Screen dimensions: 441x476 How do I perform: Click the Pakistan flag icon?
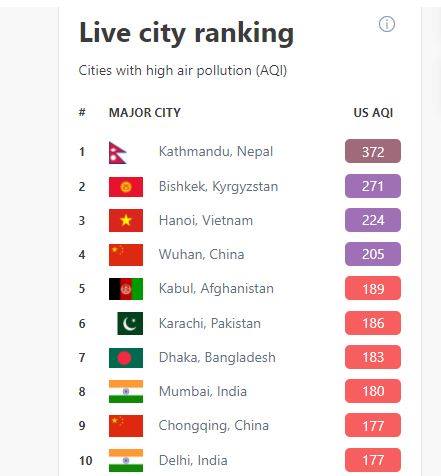[130, 323]
